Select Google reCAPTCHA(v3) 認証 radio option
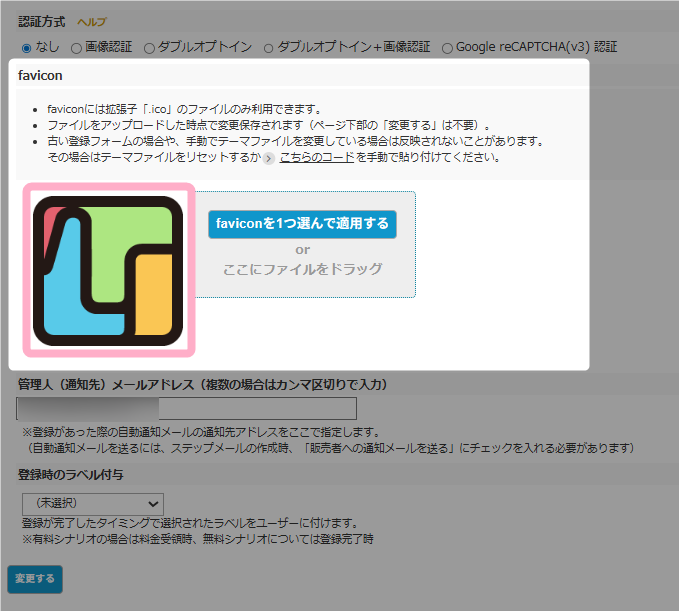The width and height of the screenshot is (679, 611). (447, 48)
